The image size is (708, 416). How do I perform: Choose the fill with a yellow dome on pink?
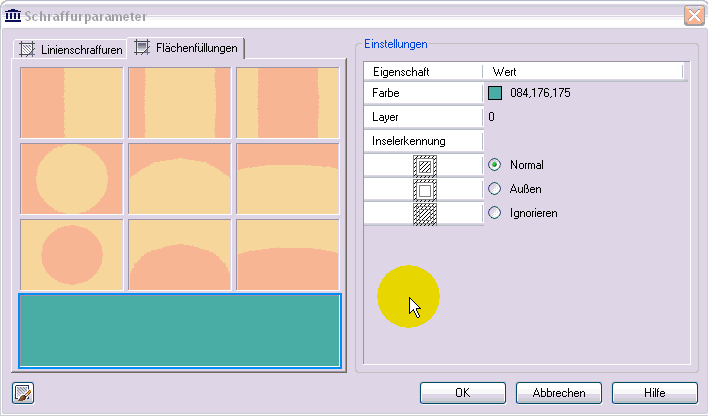pyautogui.click(x=180, y=179)
